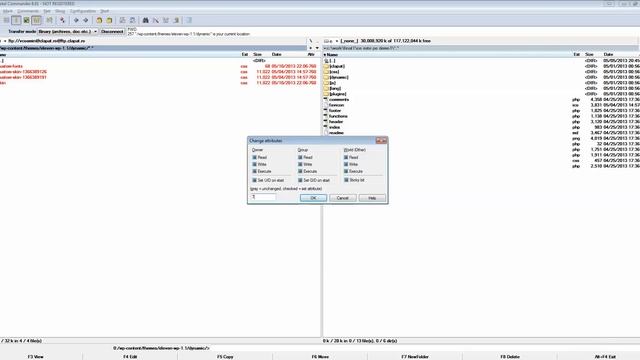
Task: Sort left panel by Size column
Action: tap(258, 54)
